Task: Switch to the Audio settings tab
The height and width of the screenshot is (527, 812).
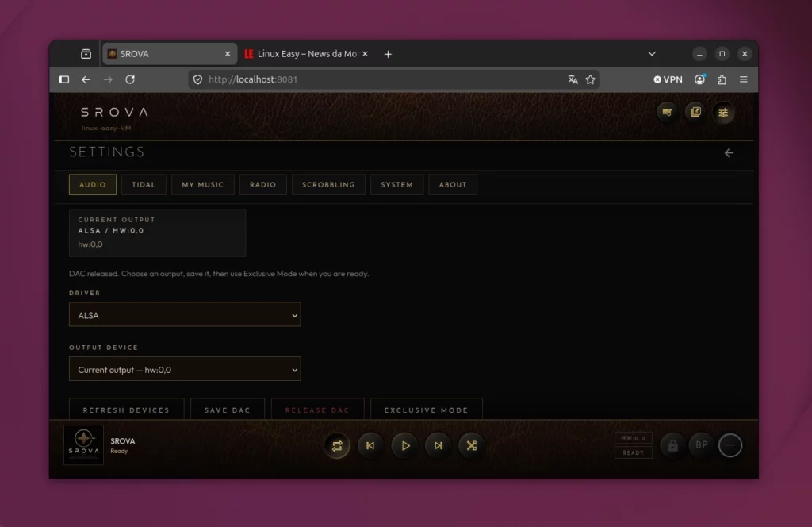Action: pyautogui.click(x=93, y=184)
